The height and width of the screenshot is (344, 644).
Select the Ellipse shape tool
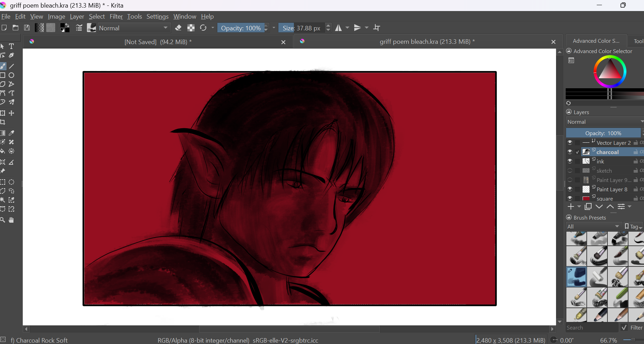click(11, 75)
